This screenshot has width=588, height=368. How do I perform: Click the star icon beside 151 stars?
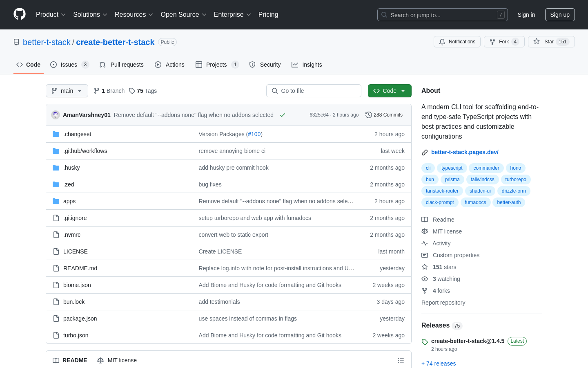click(425, 267)
